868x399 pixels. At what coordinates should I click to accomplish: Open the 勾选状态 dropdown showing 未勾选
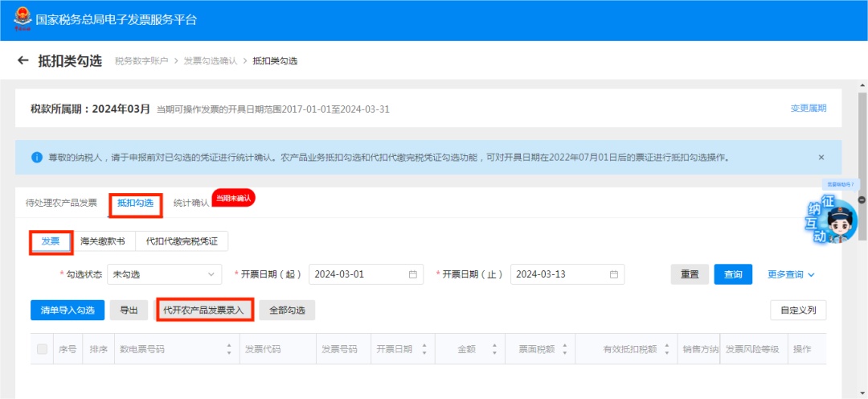click(165, 274)
